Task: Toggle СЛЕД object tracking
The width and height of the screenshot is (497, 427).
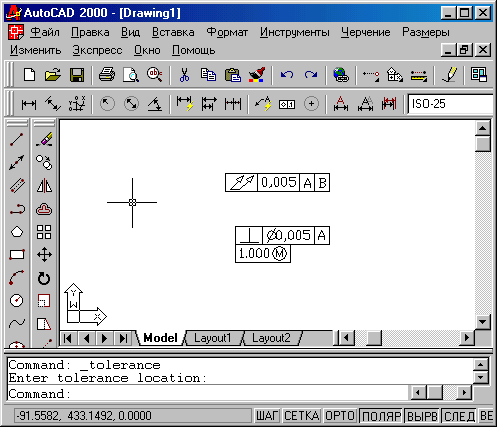Action: 459,416
